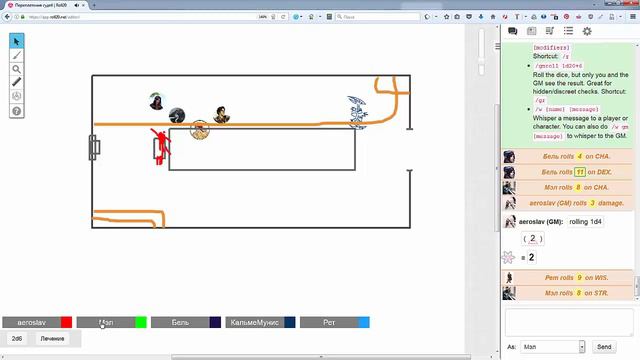Open the My Settings gear tab
This screenshot has width=640, height=360.
[x=587, y=31]
